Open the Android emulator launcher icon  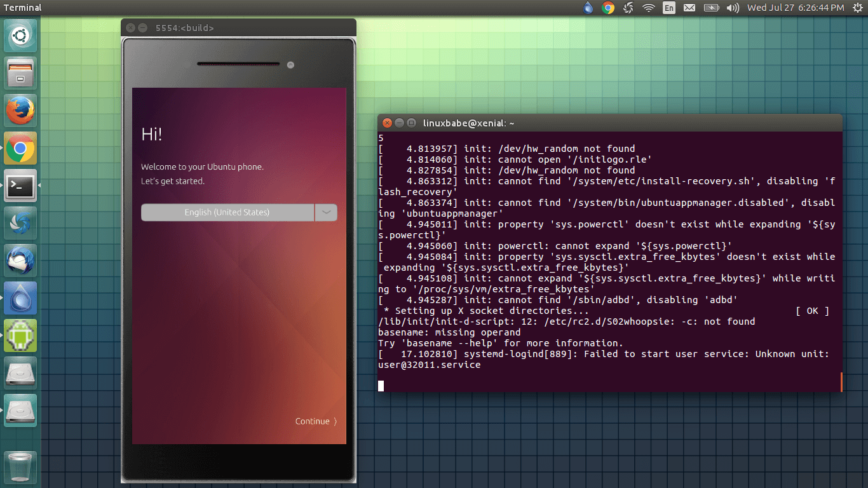20,335
